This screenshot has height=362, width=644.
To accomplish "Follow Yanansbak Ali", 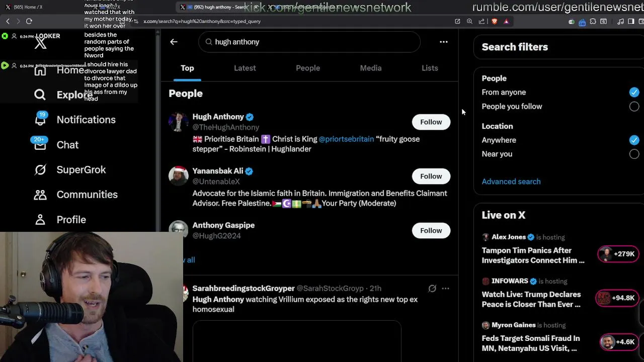I will pos(431,176).
